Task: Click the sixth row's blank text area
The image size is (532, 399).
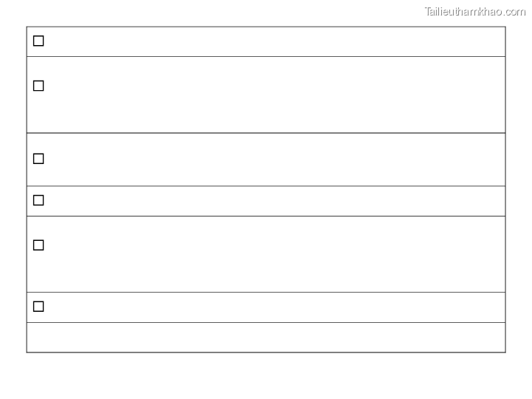Action: click(x=273, y=307)
